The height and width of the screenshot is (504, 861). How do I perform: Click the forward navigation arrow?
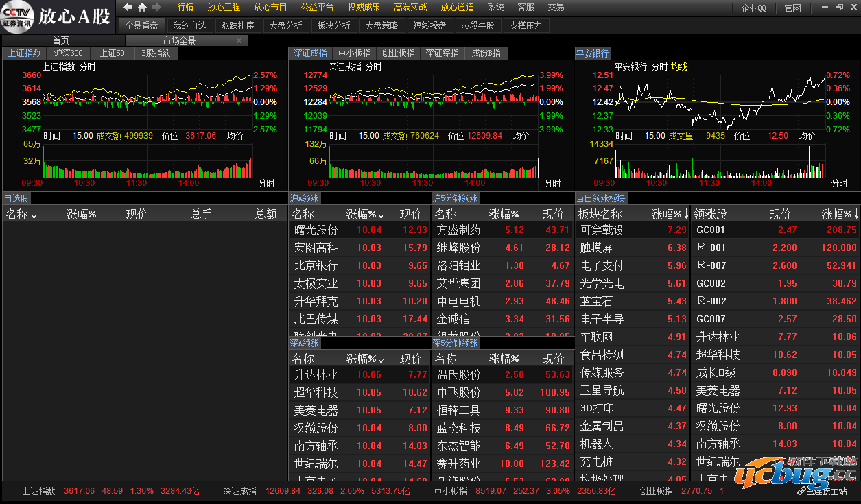point(156,8)
